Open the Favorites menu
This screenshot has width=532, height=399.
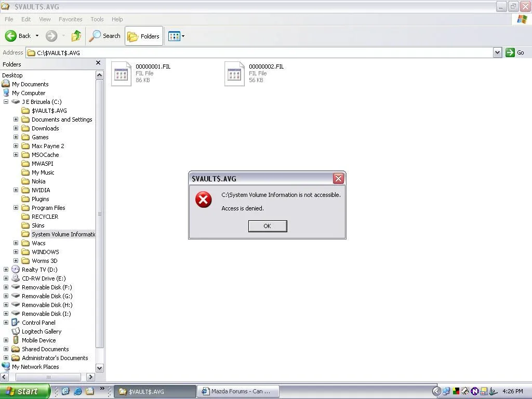coord(70,19)
